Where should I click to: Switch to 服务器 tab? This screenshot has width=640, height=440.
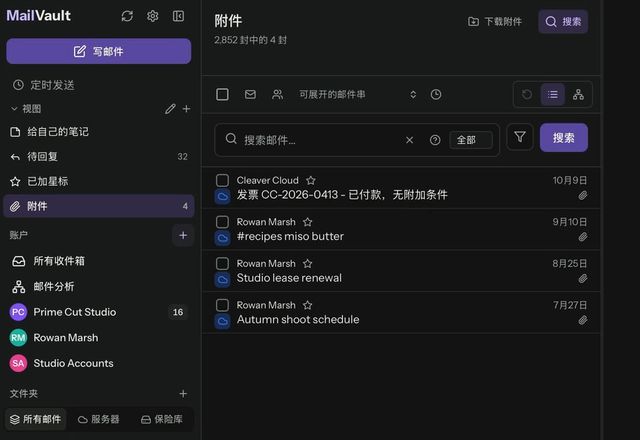pyautogui.click(x=99, y=419)
